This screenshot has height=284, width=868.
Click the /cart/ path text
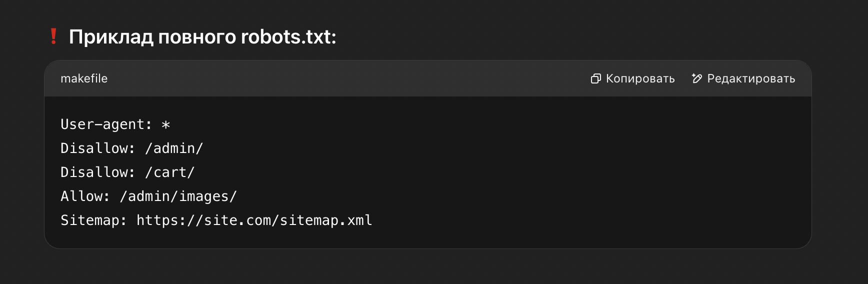click(170, 172)
